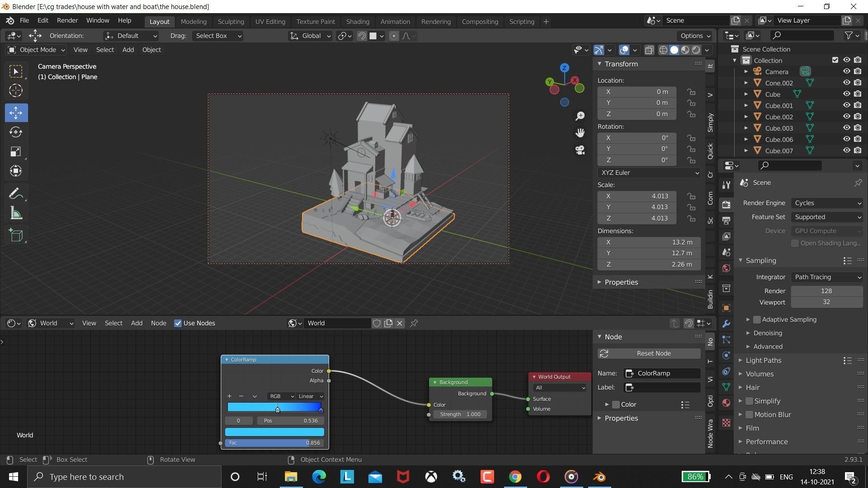
Task: Open the World properties tab icon
Action: point(726,268)
